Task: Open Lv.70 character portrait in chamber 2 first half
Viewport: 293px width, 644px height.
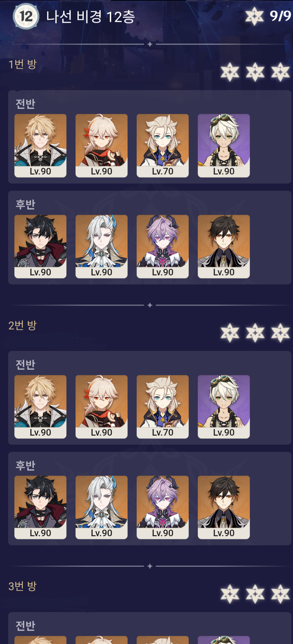Action: coord(163,407)
